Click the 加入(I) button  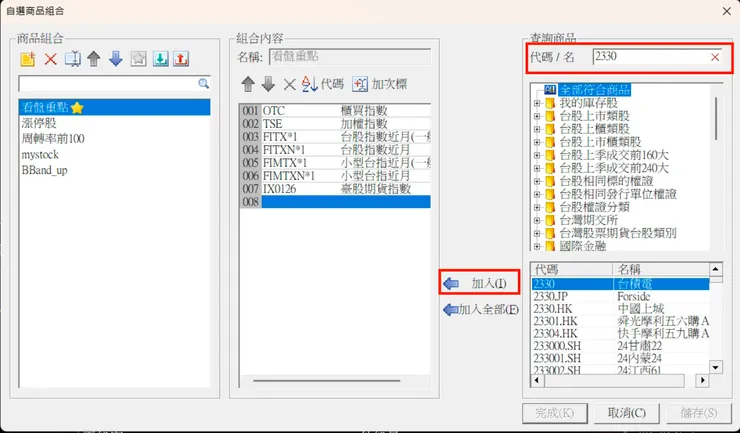[x=479, y=283]
